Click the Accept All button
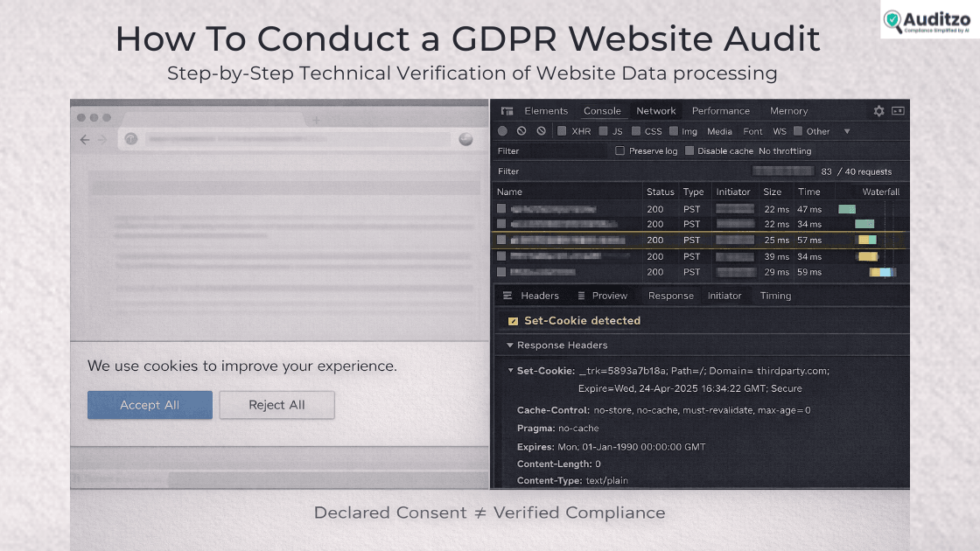The height and width of the screenshot is (551, 980). click(x=150, y=405)
